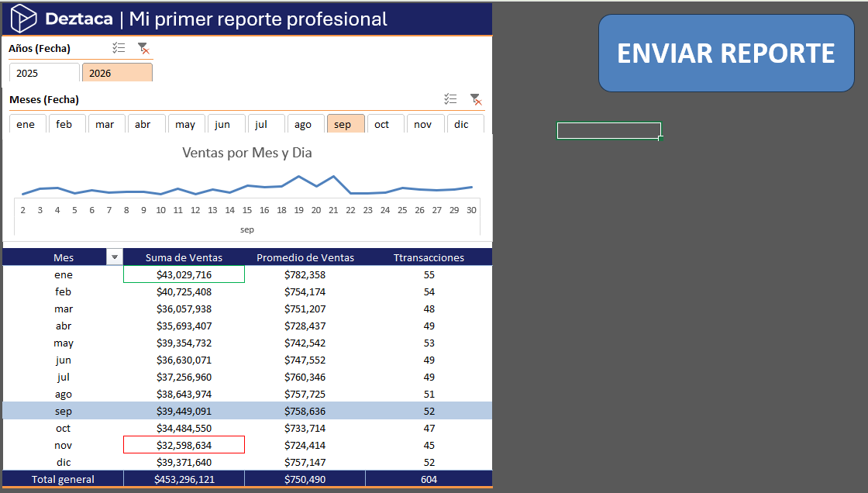The height and width of the screenshot is (493, 868).
Task: Click the Meses (Fecha) slicer title
Action: pos(44,100)
